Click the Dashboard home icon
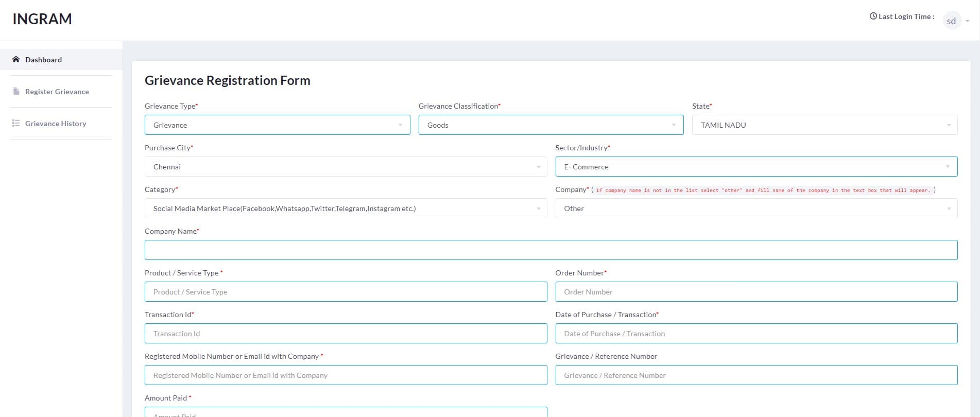The height and width of the screenshot is (417, 980). [16, 59]
